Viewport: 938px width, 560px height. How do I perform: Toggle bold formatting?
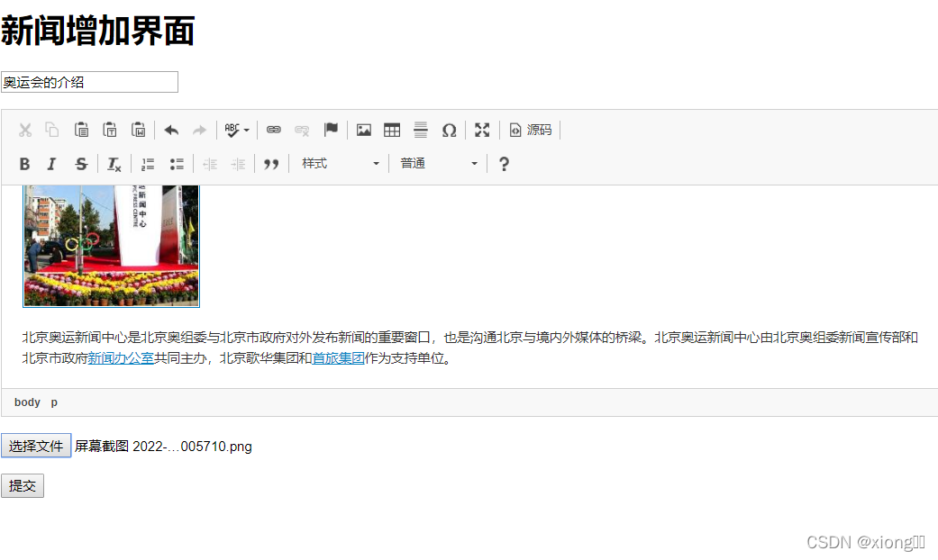tap(24, 164)
